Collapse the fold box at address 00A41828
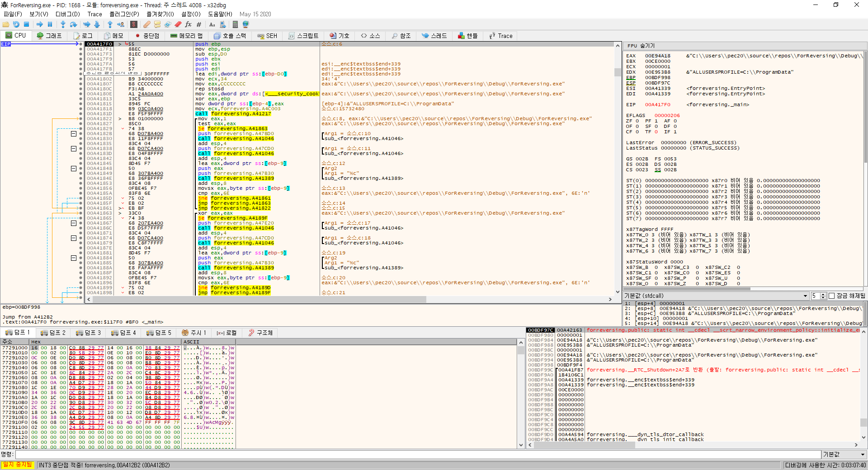 coord(74,134)
